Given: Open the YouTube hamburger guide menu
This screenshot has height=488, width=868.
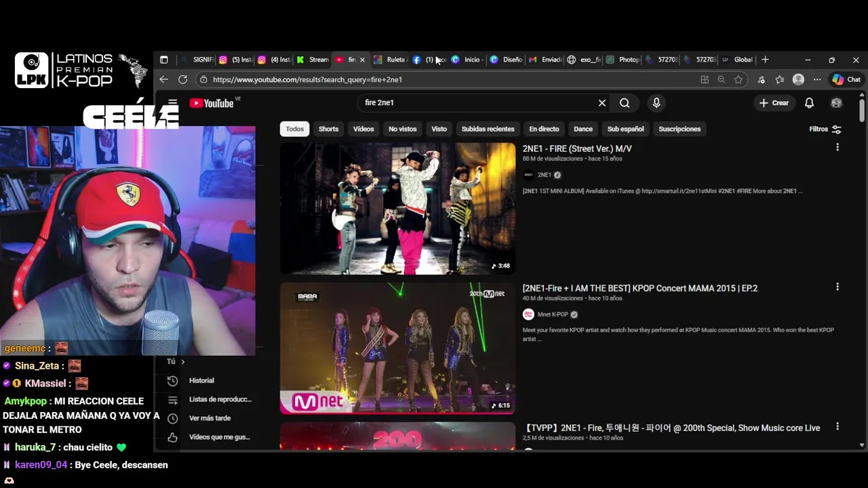Looking at the screenshot, I should 173,103.
